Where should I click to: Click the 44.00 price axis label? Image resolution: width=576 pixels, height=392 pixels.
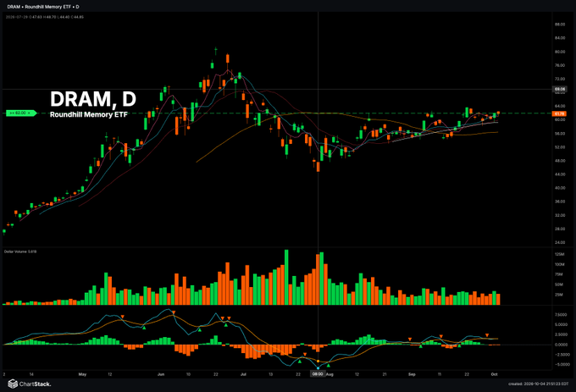560,174
